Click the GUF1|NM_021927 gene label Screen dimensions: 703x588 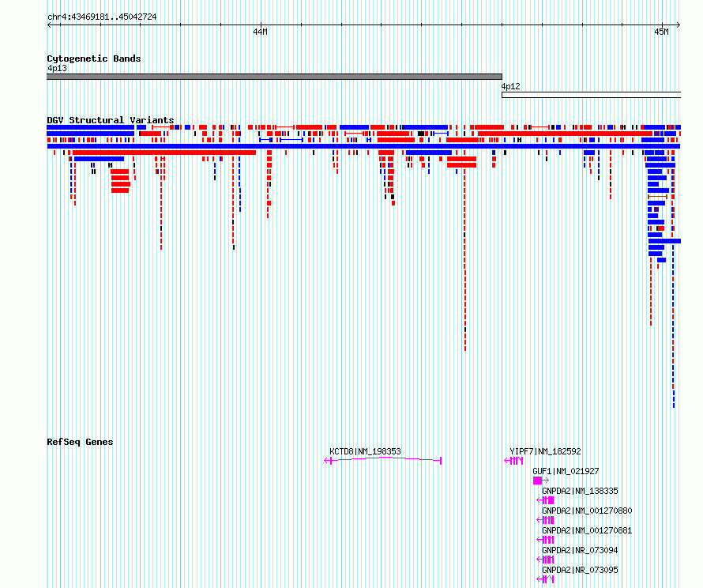pyautogui.click(x=566, y=471)
